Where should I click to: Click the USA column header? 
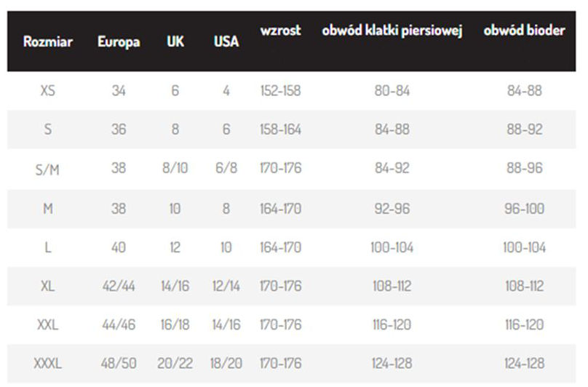226,41
